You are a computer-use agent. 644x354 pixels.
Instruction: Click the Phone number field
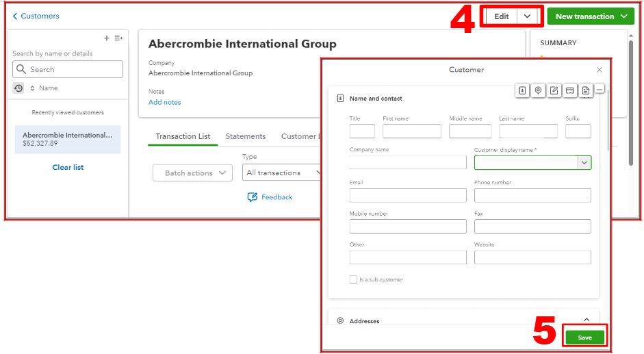click(532, 195)
